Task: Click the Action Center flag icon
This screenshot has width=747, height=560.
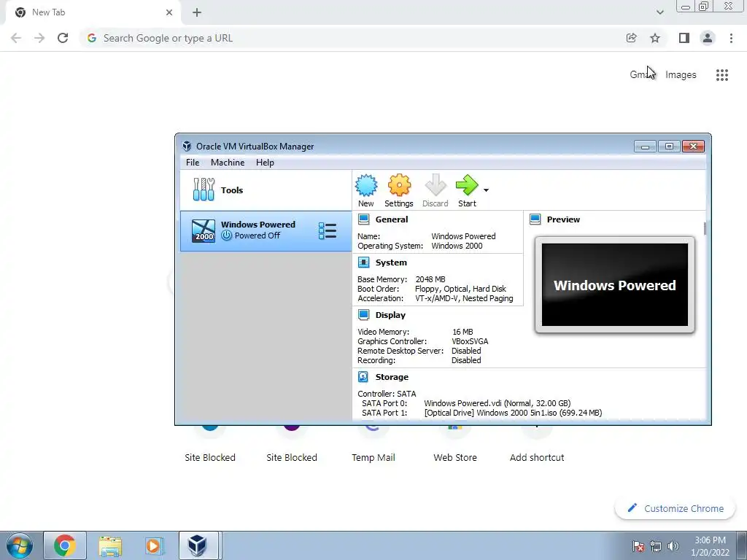Action: tap(638, 546)
